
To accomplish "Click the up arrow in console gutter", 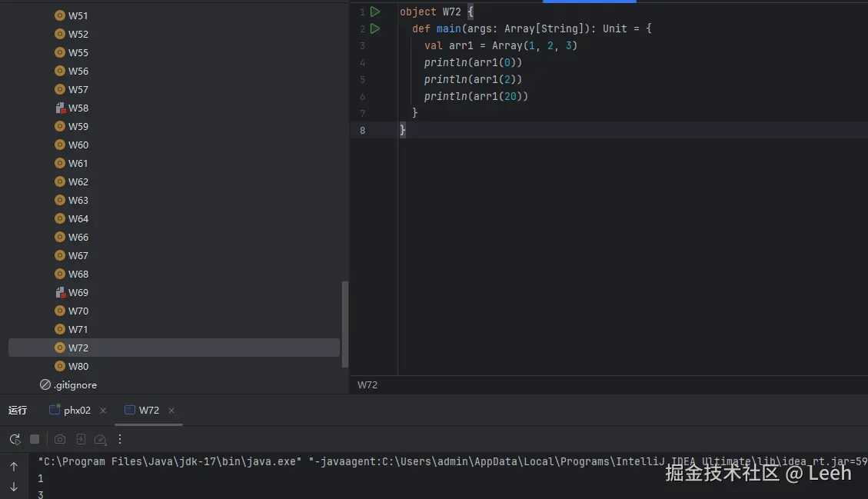I will [x=14, y=467].
